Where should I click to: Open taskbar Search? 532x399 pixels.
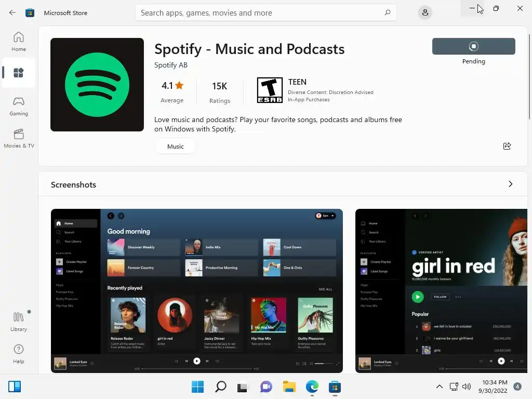(220, 387)
